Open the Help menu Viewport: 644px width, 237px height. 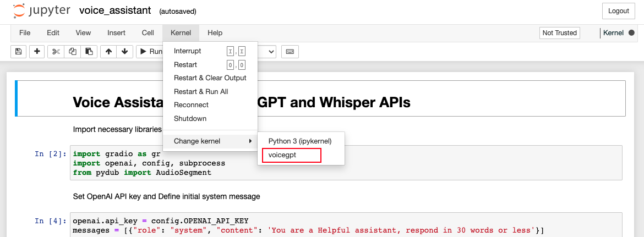click(x=215, y=33)
